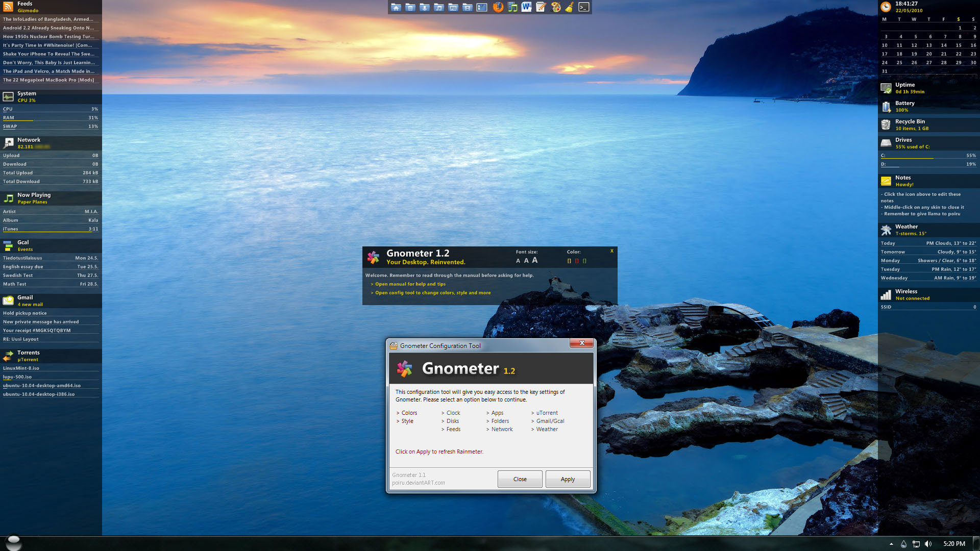980x551 pixels.
Task: Expand the Style settings section
Action: [x=407, y=420]
